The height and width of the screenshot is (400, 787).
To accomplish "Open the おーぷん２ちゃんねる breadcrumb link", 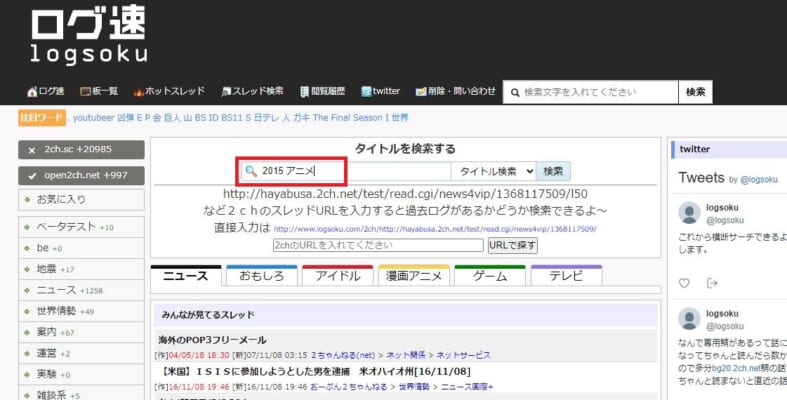I will coord(349,387).
